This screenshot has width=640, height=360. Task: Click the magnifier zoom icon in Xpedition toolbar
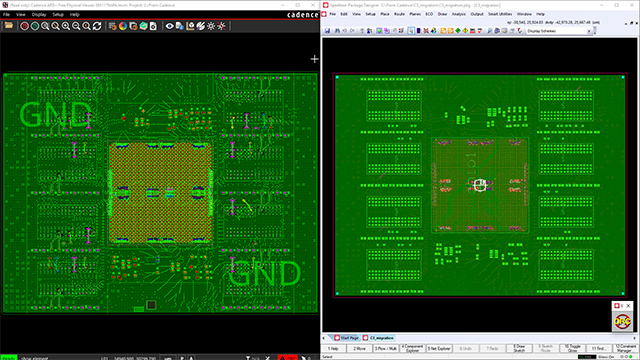[489, 31]
